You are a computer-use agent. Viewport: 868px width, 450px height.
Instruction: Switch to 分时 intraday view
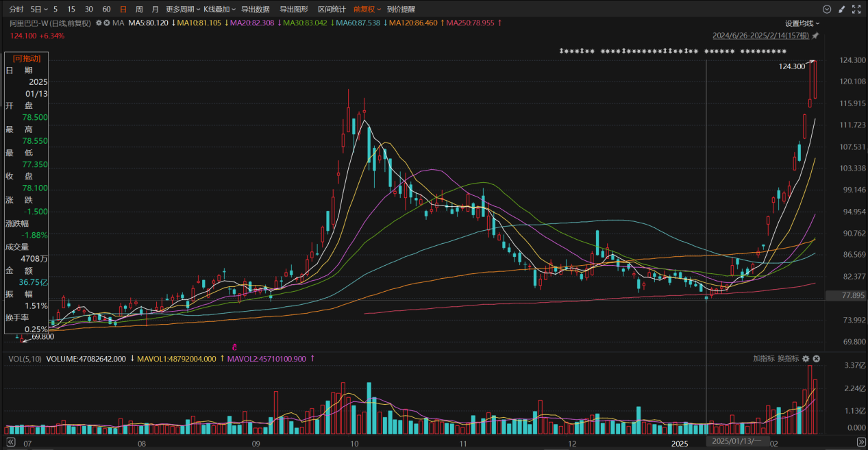click(16, 10)
